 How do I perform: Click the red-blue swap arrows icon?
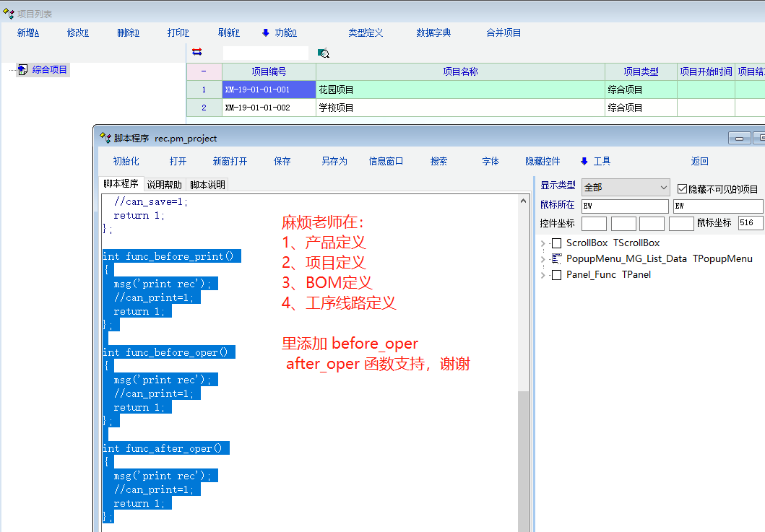(196, 52)
